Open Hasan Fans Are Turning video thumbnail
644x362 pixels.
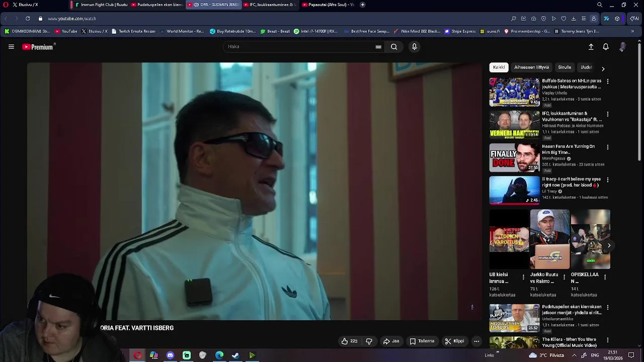click(x=514, y=157)
